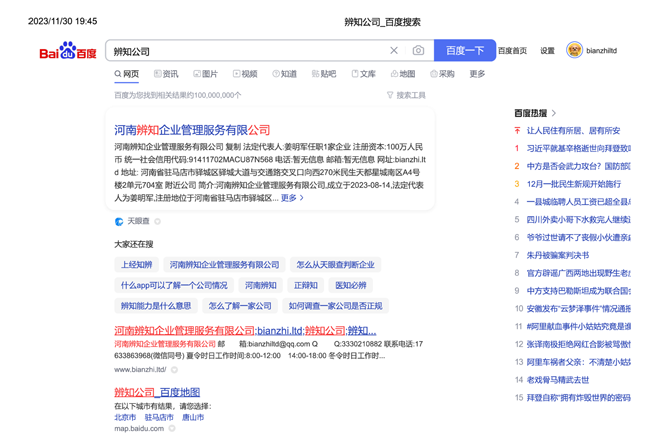661x438 pixels.
Task: Switch to 资讯 tab
Action: (x=166, y=74)
